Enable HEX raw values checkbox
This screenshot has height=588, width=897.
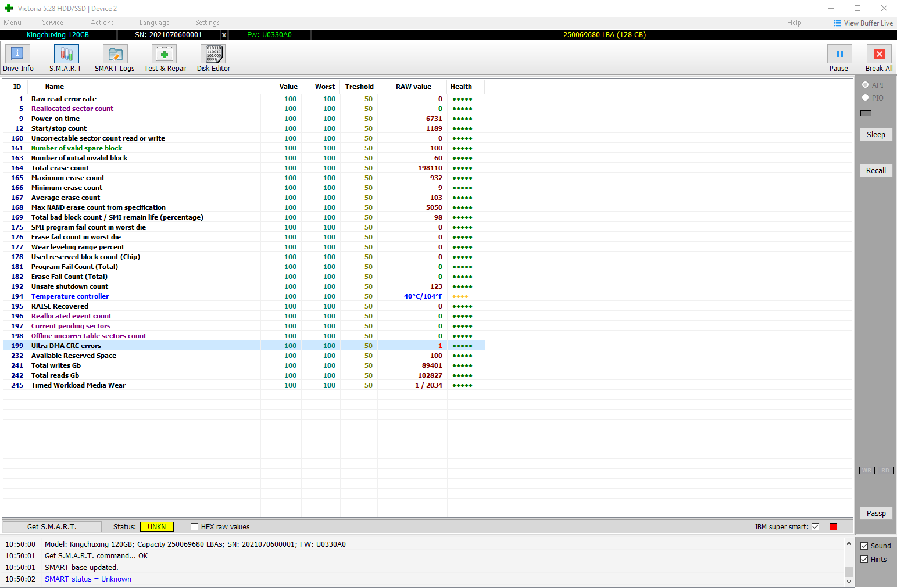point(195,527)
